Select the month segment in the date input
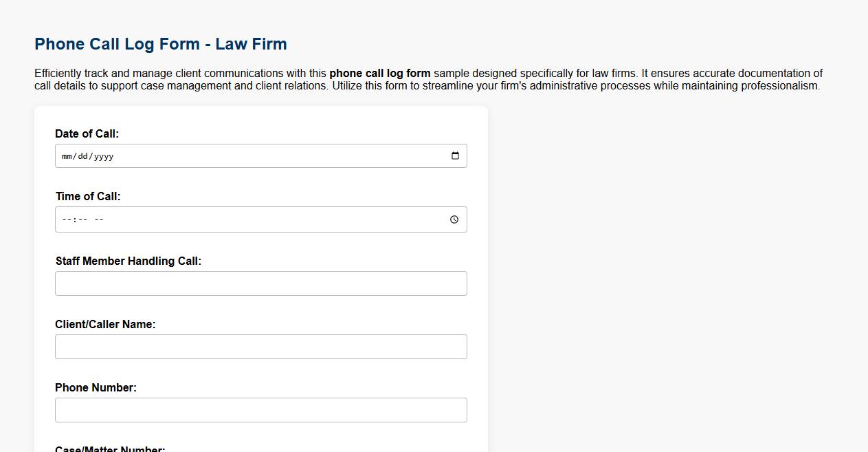 point(66,155)
